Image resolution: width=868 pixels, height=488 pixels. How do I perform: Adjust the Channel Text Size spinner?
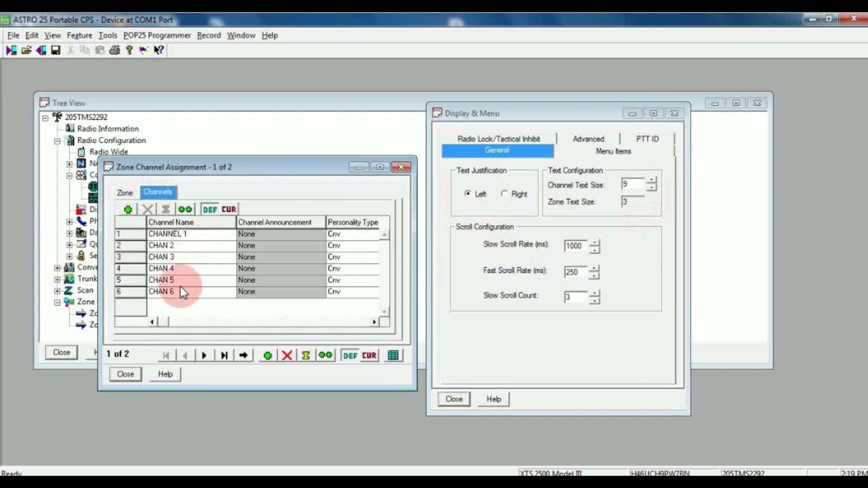(x=652, y=185)
